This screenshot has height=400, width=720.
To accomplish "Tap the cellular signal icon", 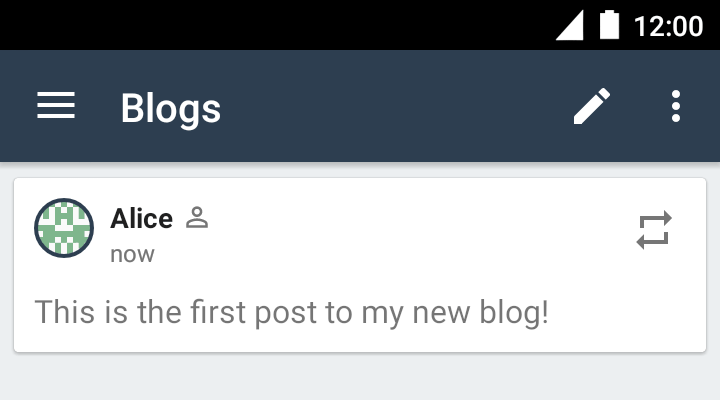I will click(x=570, y=25).
